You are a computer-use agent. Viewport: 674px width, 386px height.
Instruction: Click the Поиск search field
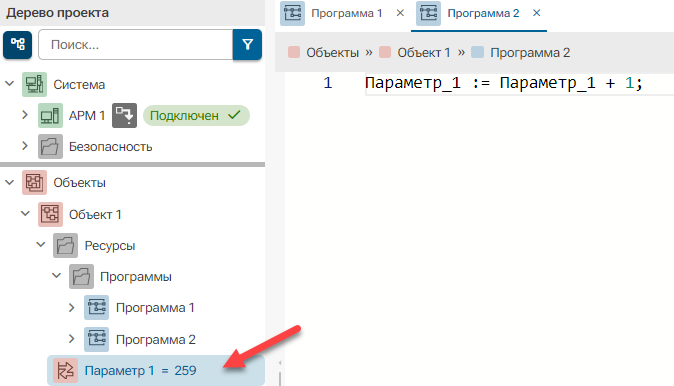pyautogui.click(x=135, y=44)
